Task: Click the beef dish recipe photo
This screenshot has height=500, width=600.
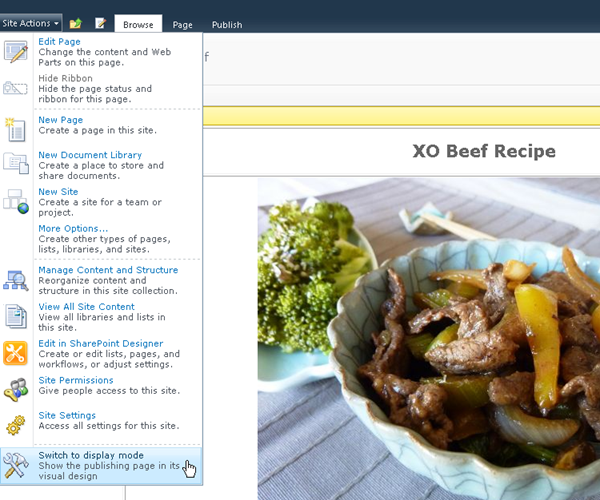Action: point(429,339)
